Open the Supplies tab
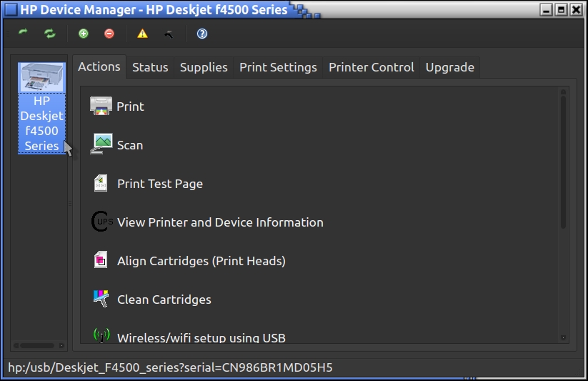The image size is (588, 381). point(204,67)
